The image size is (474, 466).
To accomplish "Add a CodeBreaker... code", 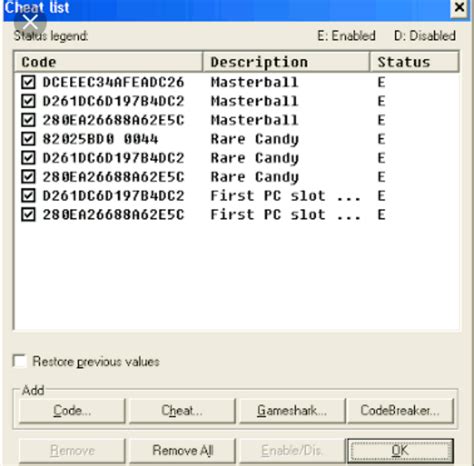I will (x=400, y=411).
